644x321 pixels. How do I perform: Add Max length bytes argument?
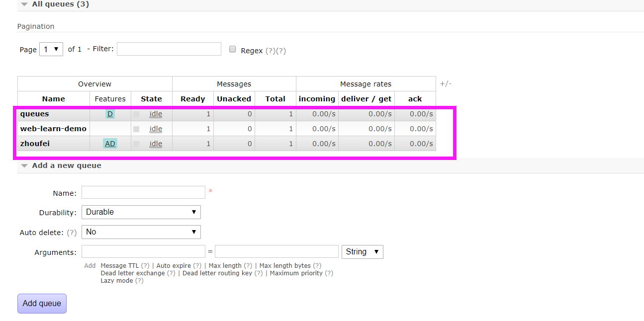pyautogui.click(x=285, y=266)
